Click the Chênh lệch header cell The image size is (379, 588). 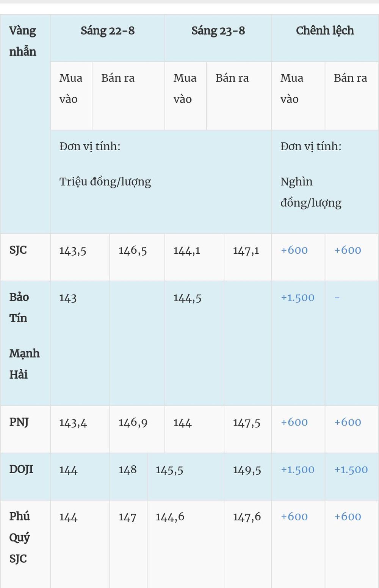coord(325,38)
